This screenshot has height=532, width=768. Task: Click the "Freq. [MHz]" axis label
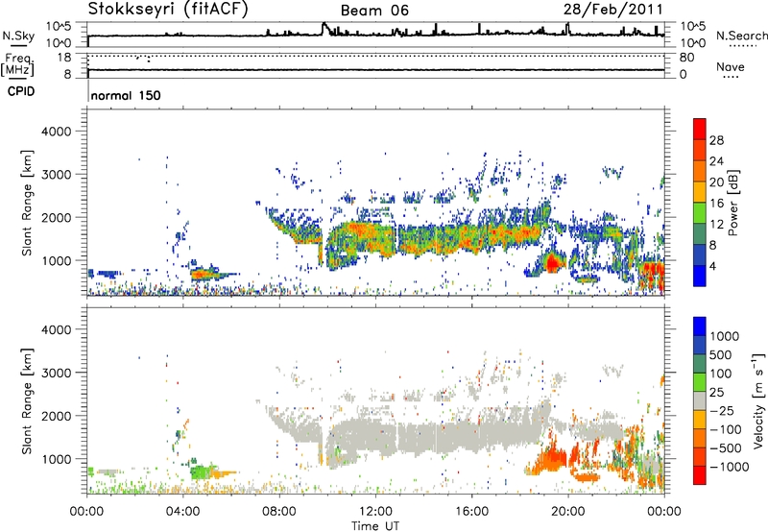click(17, 63)
